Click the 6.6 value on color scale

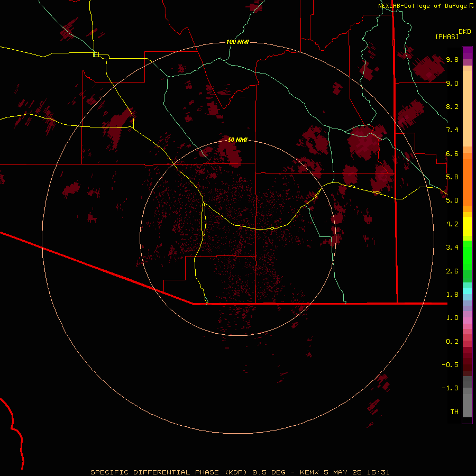click(x=452, y=153)
